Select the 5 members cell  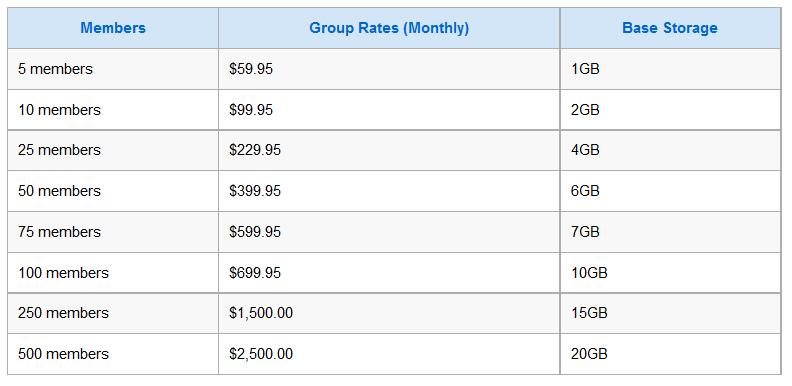pos(113,69)
